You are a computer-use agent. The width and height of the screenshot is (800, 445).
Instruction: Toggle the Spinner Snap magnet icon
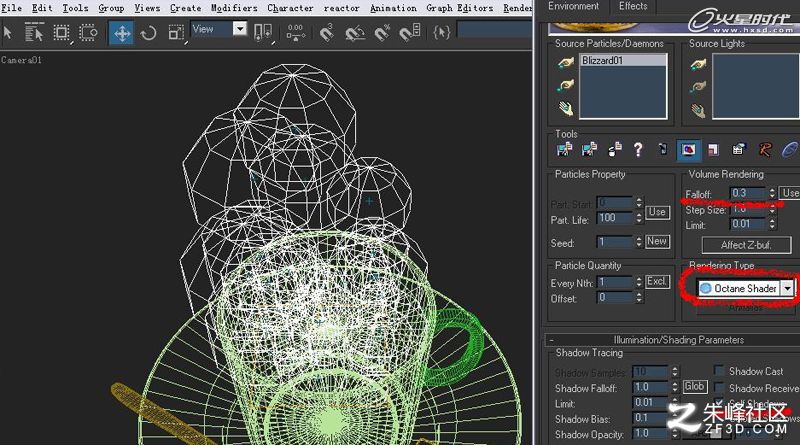pos(410,33)
